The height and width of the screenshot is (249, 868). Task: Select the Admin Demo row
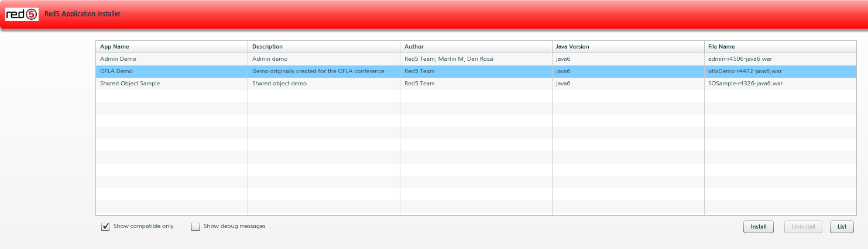pyautogui.click(x=118, y=59)
